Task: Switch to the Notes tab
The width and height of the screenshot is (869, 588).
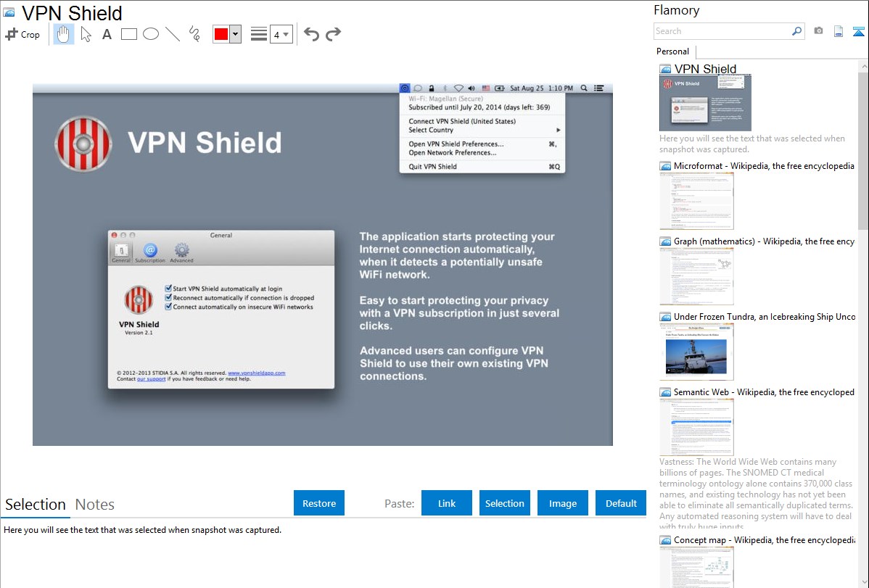Action: pos(95,505)
